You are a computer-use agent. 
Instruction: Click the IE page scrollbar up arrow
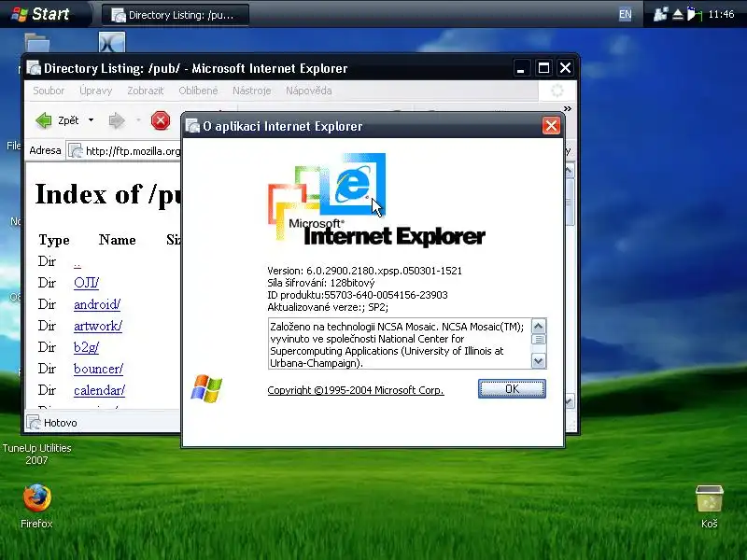[569, 171]
